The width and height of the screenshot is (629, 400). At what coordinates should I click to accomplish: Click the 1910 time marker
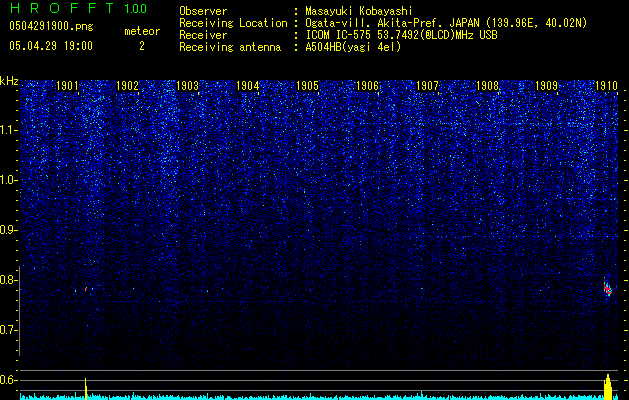pos(606,85)
